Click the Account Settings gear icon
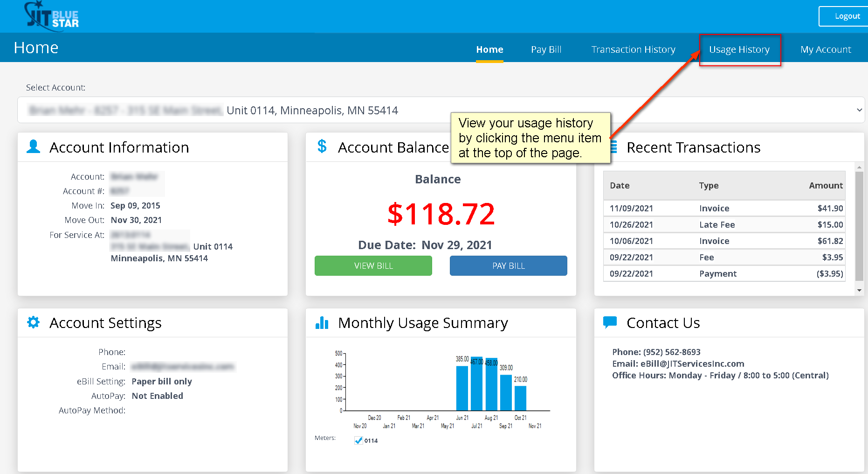Screen dimensions: 868x474 pos(34,322)
